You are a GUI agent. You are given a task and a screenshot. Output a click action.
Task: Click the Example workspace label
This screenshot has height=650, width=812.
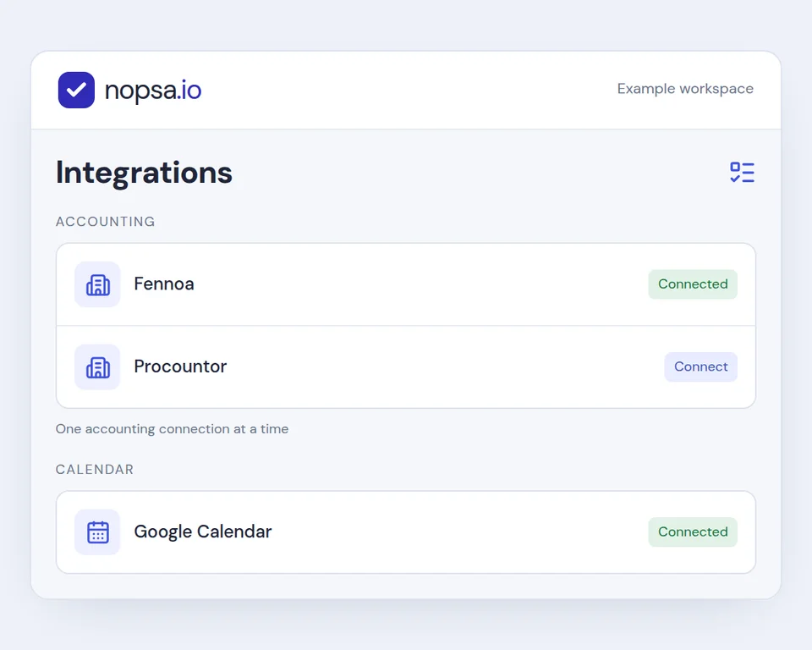pyautogui.click(x=685, y=89)
